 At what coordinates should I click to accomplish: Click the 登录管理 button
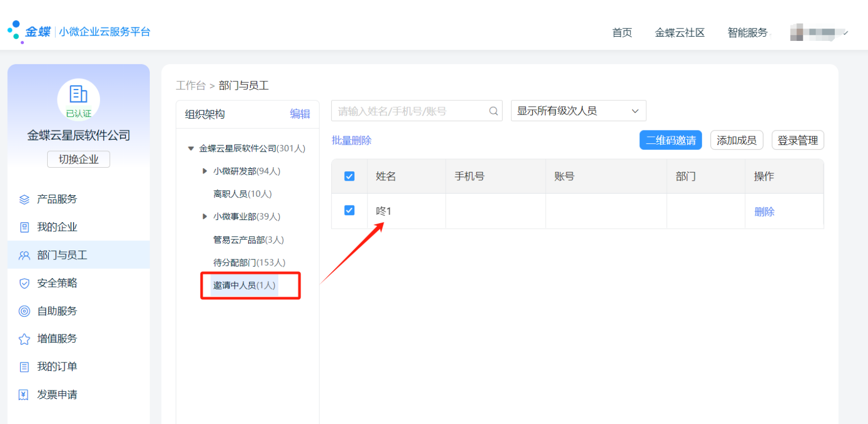click(x=798, y=140)
